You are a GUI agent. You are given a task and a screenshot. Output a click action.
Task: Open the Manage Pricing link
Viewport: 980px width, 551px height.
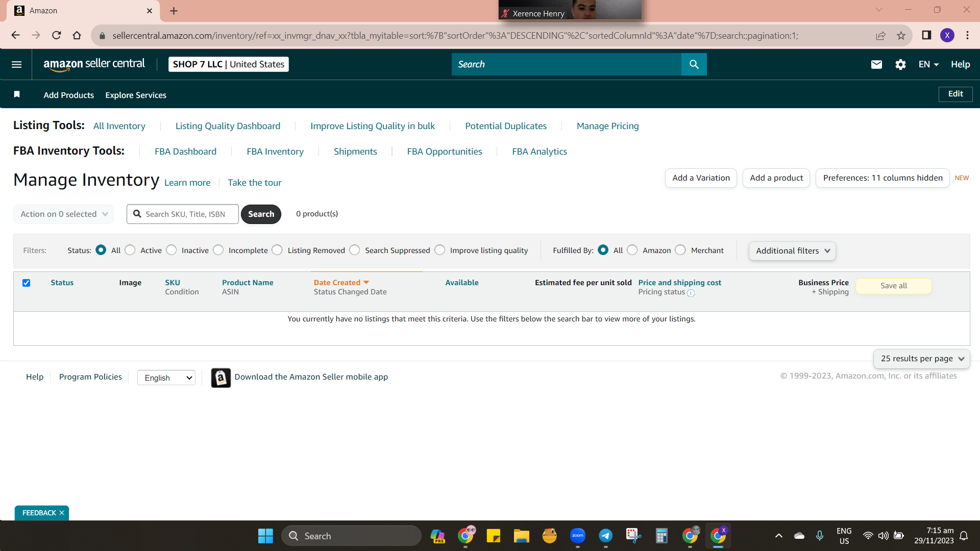coord(607,126)
